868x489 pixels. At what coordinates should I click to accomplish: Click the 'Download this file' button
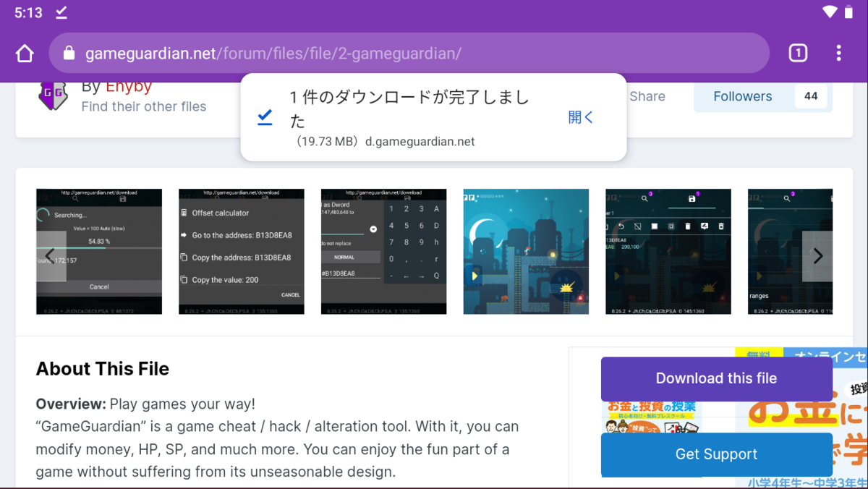point(717,378)
